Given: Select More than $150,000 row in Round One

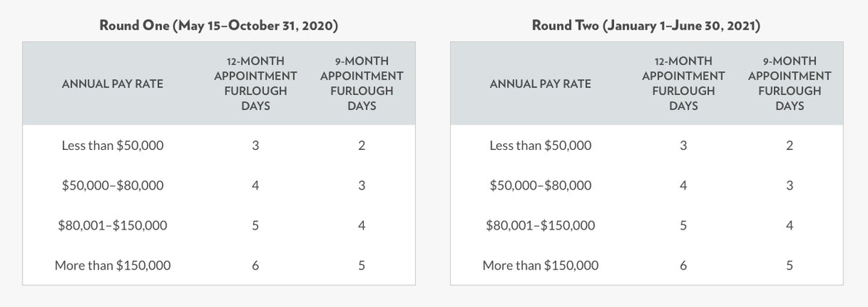Looking at the screenshot, I should (220, 265).
